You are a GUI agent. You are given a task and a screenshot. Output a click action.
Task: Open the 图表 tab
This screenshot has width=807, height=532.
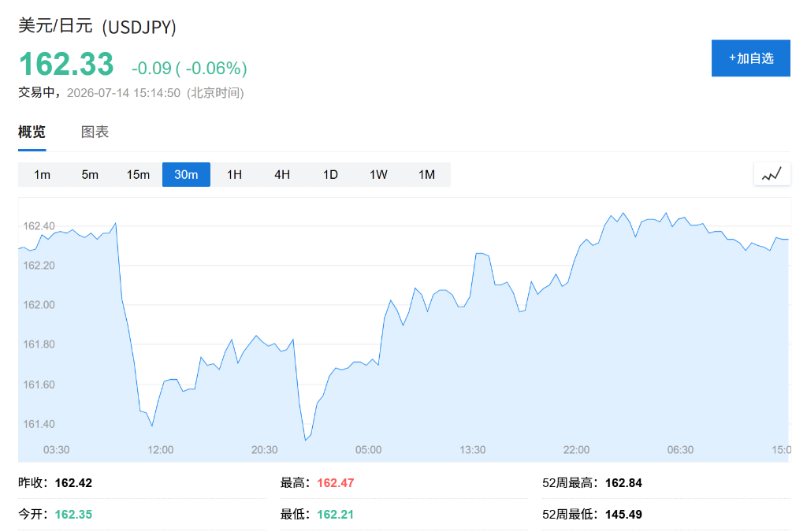(95, 132)
